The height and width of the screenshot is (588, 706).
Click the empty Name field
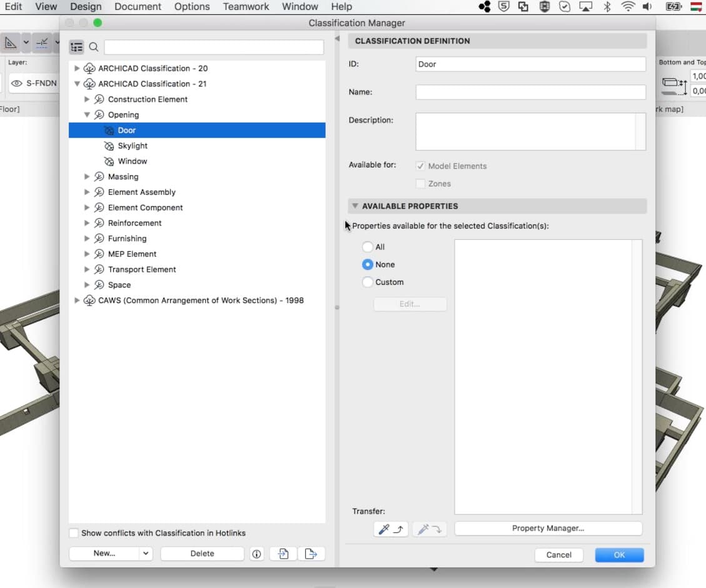530,92
